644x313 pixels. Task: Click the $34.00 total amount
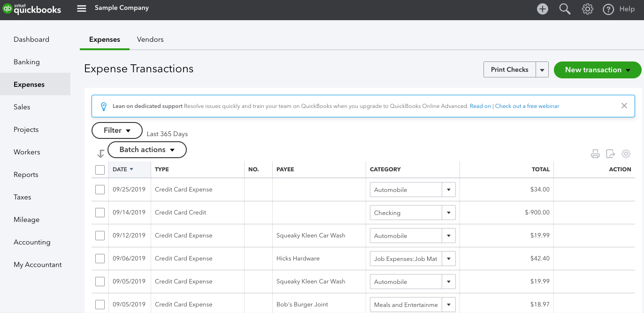539,190
